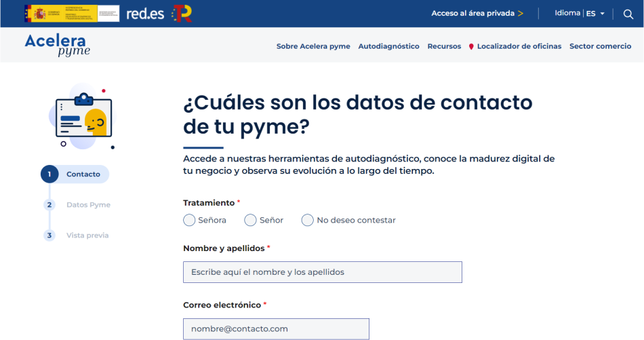This screenshot has width=644, height=340.
Task: Click the step 1 circle indicator
Action: coord(49,174)
